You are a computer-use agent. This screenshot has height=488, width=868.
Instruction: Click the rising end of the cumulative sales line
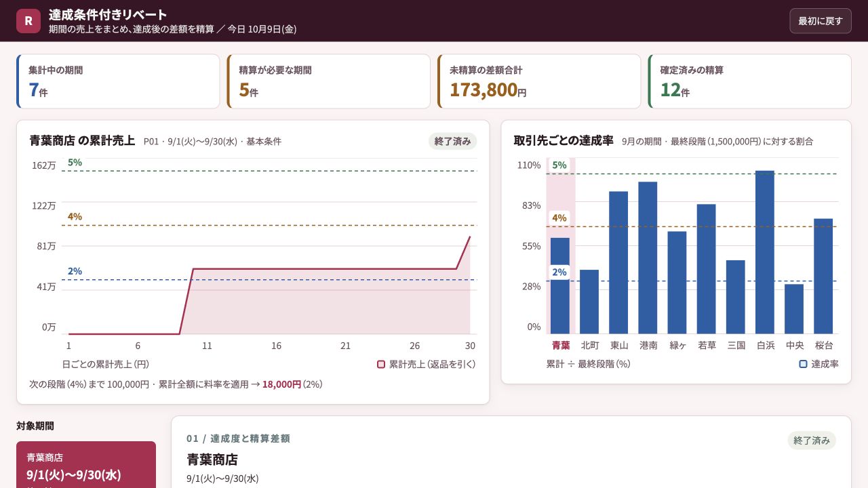(463, 253)
